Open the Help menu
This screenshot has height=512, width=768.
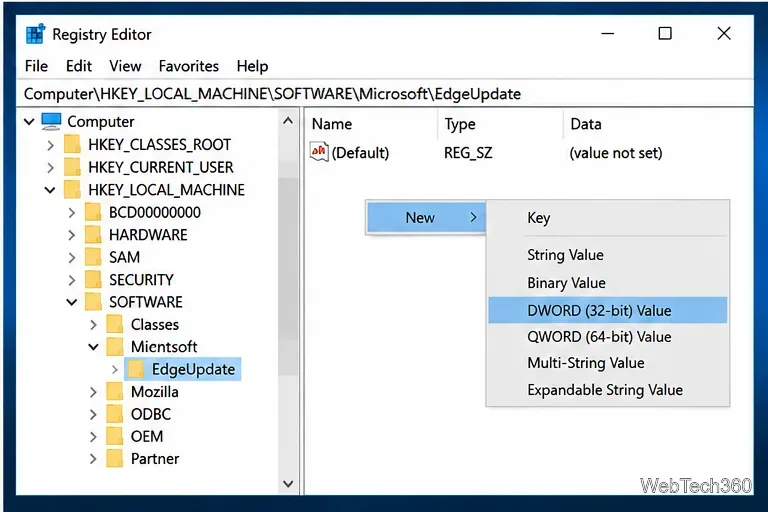(x=252, y=66)
